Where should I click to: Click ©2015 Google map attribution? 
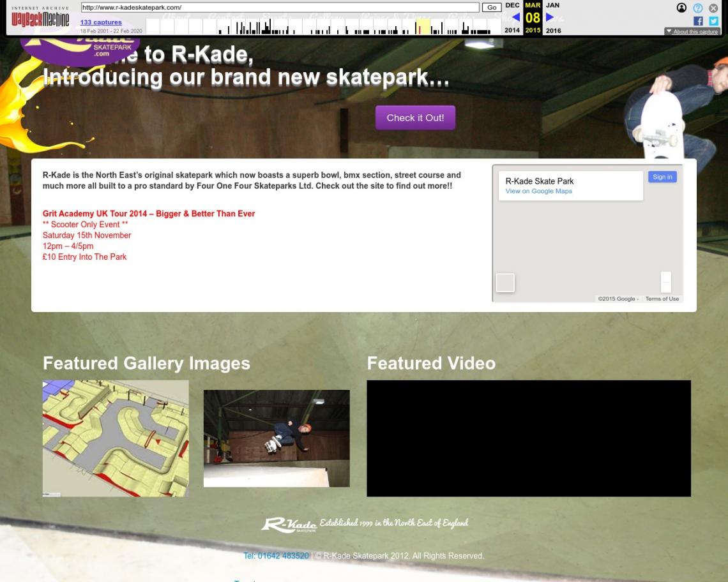[x=618, y=299]
